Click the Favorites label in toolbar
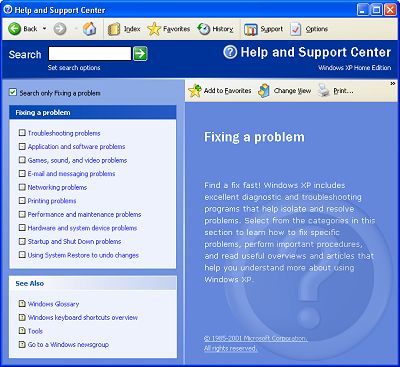 (x=176, y=29)
